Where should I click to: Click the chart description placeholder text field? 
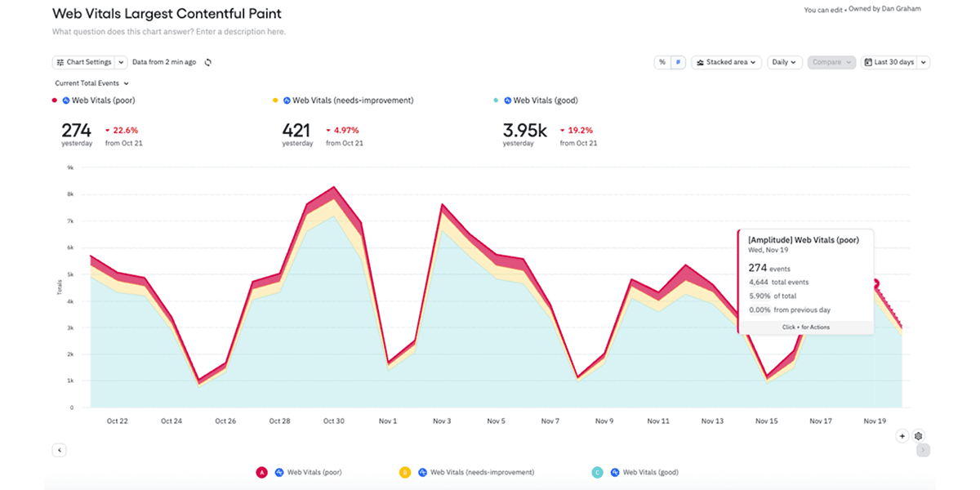click(x=169, y=32)
